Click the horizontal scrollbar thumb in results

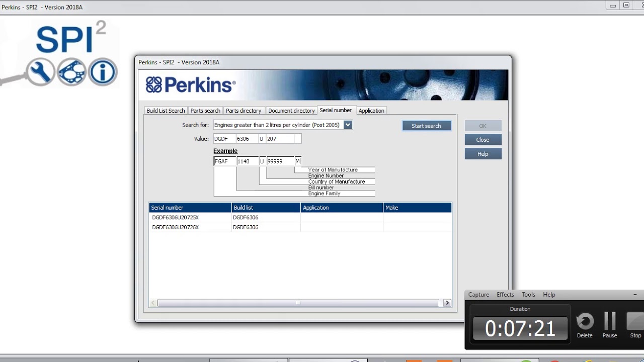pyautogui.click(x=298, y=303)
